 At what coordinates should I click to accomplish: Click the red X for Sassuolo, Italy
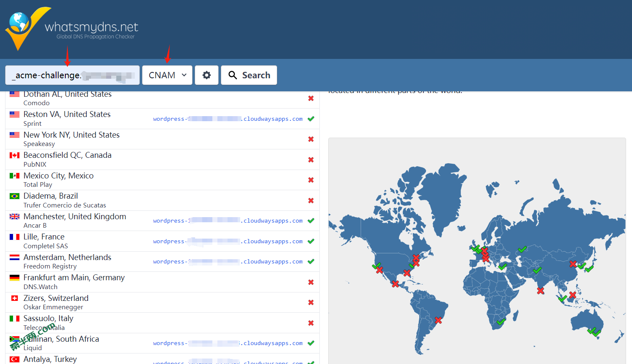[x=311, y=323]
